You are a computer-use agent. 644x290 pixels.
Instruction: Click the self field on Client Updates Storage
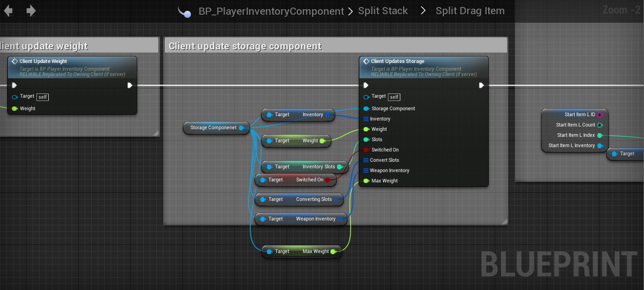[x=394, y=97]
